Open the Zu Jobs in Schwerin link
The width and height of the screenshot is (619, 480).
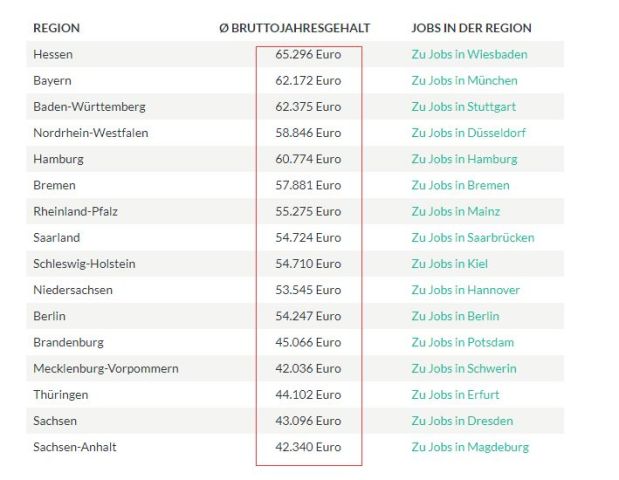[x=463, y=368]
